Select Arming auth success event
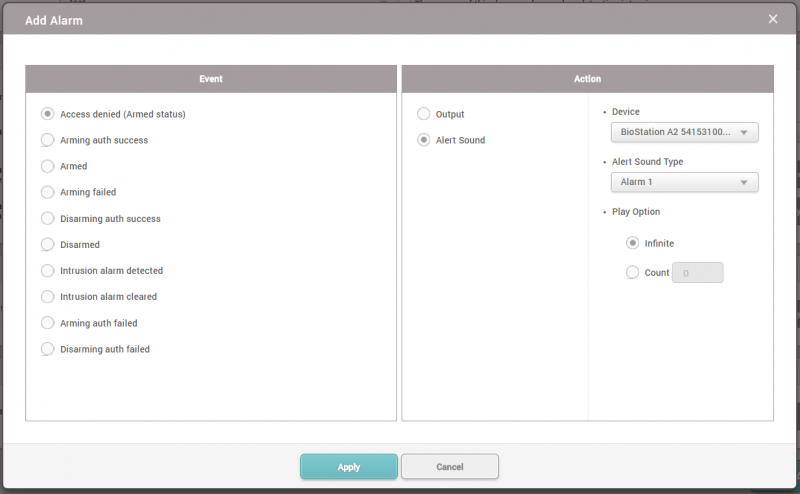This screenshot has height=494, width=800. coord(48,140)
